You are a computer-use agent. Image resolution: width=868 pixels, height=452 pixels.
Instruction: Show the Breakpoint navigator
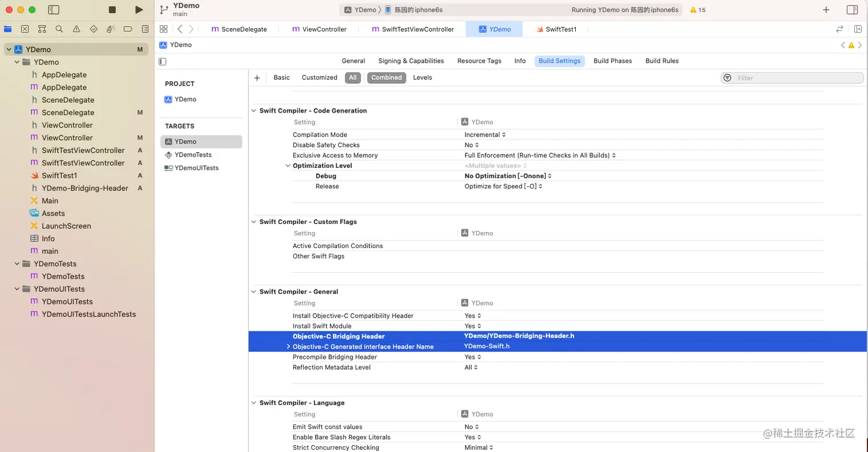point(128,29)
